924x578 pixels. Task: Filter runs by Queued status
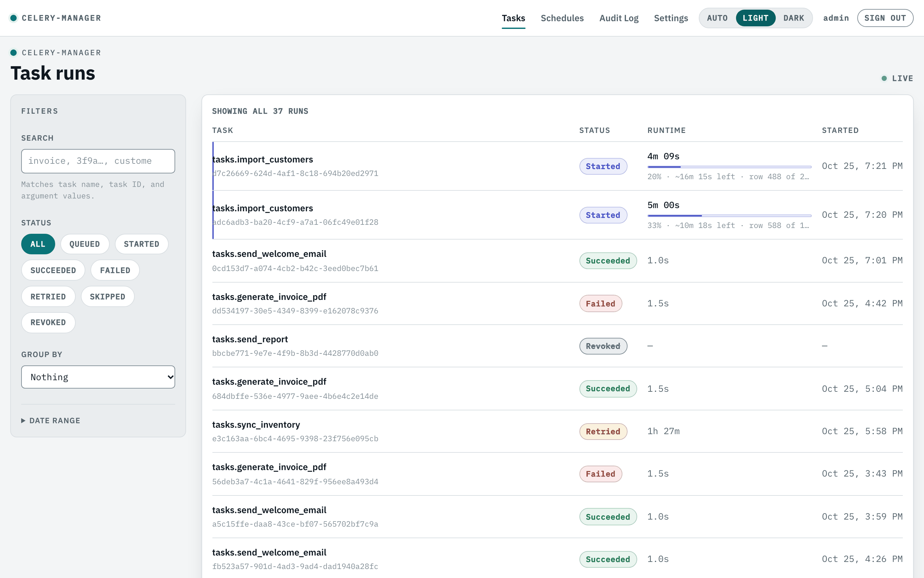[84, 244]
